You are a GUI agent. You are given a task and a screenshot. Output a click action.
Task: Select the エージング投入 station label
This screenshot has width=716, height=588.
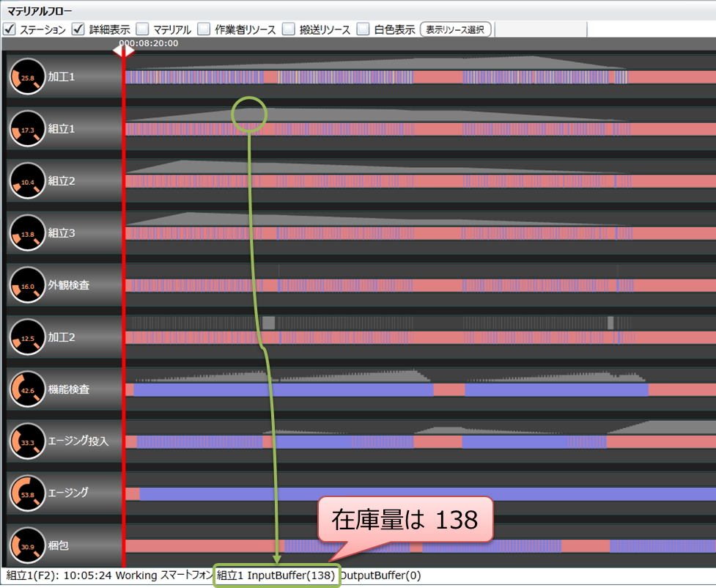pos(78,441)
